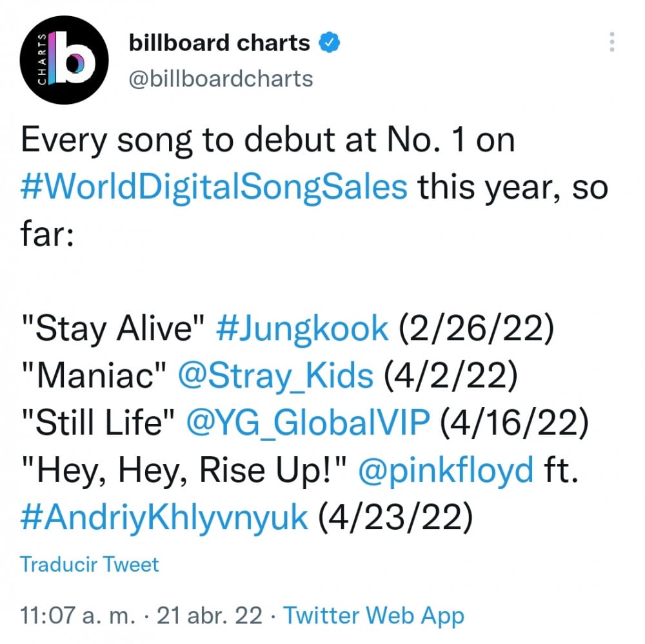Click the 11:07 a. m. timestamp
Screen dimensions: 645x644
point(78,616)
